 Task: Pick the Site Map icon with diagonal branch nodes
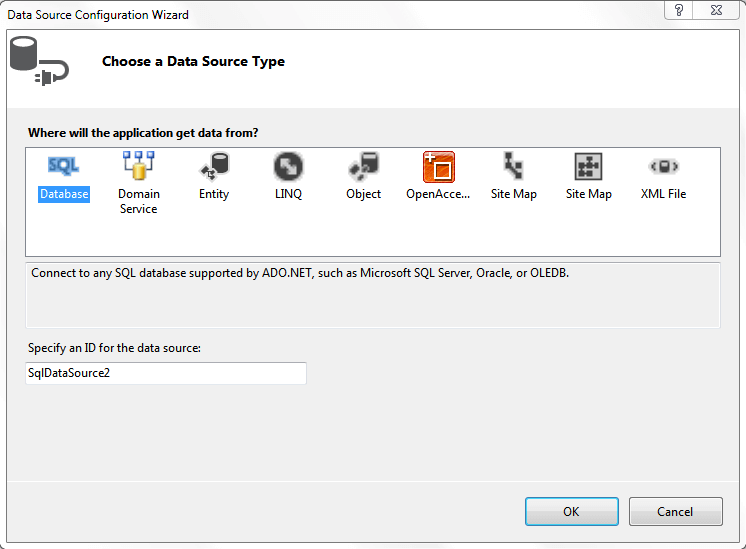pos(513,166)
